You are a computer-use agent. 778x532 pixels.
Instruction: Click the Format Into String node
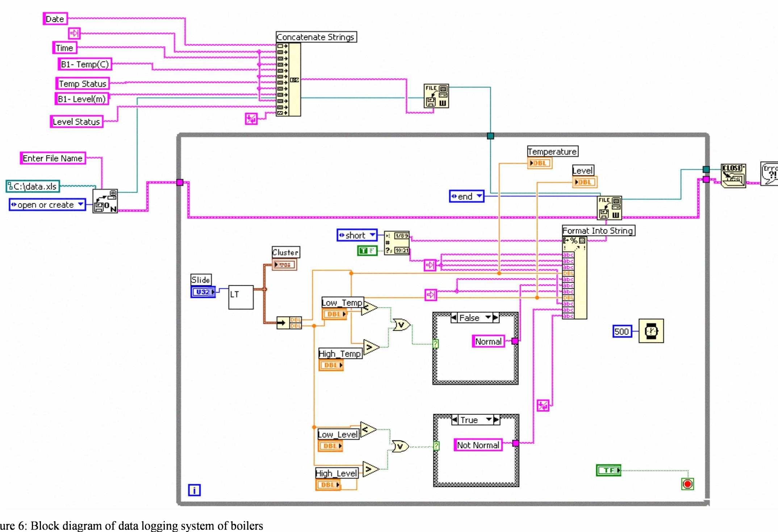(574, 278)
